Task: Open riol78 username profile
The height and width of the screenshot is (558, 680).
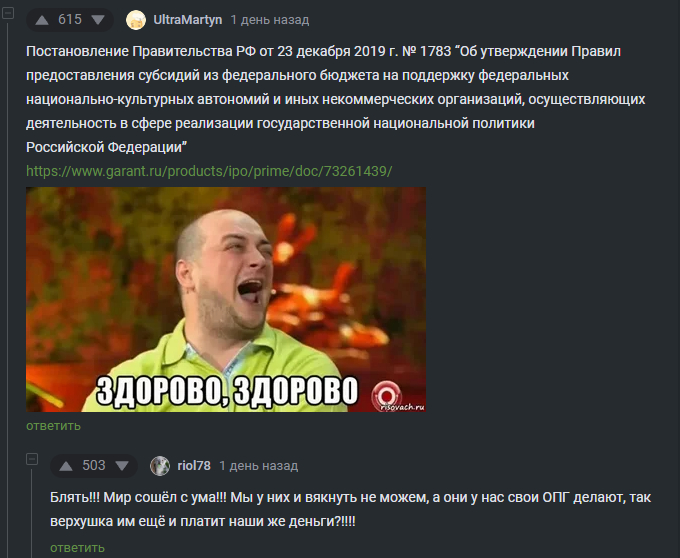Action: coord(194,466)
